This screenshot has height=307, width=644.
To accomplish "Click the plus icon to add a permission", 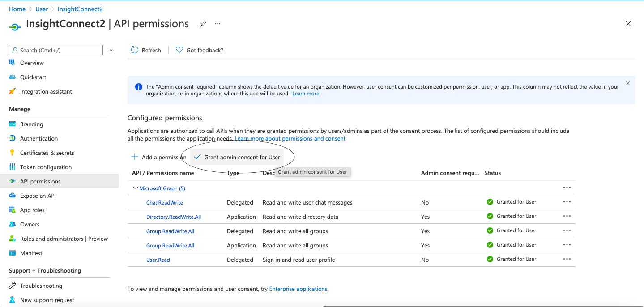I will point(134,157).
